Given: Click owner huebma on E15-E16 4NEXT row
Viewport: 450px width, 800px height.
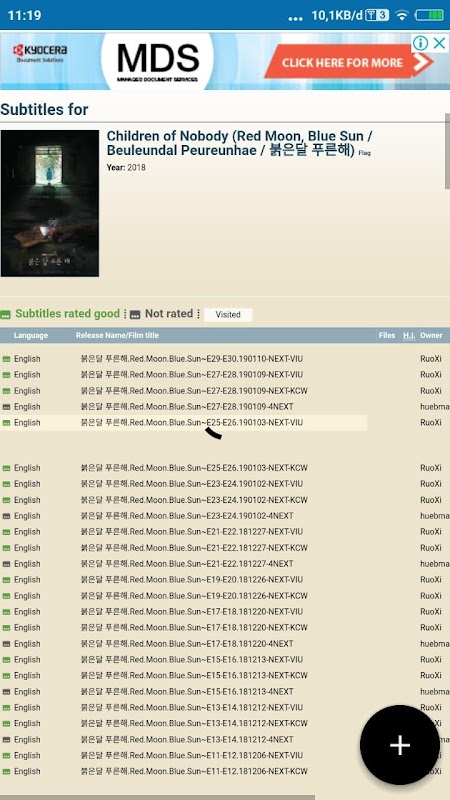Looking at the screenshot, I should [435, 692].
